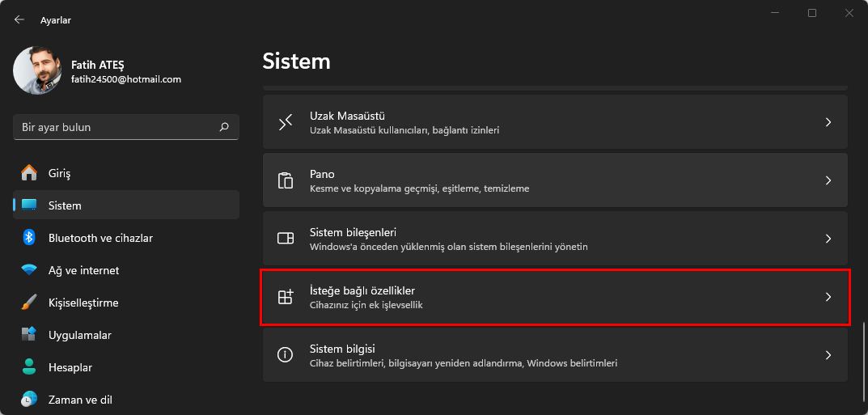Click the Sistem bileşenleri icon
This screenshot has height=415, width=868.
285,239
